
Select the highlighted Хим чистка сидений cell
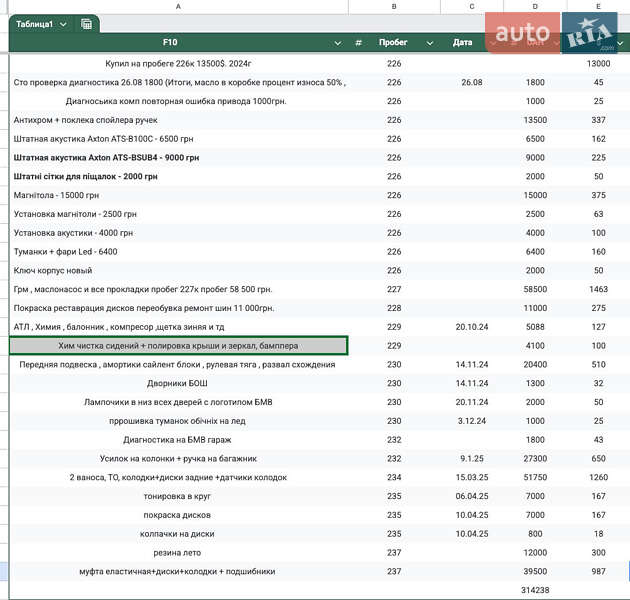point(178,345)
